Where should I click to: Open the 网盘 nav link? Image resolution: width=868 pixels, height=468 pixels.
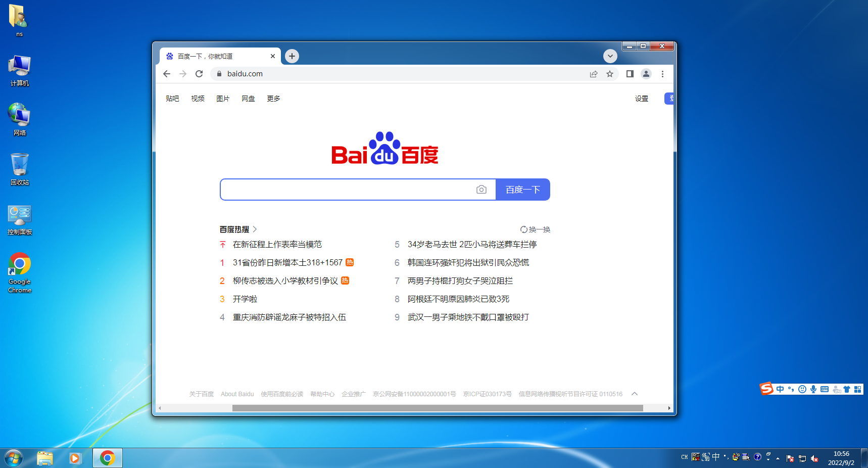click(248, 99)
